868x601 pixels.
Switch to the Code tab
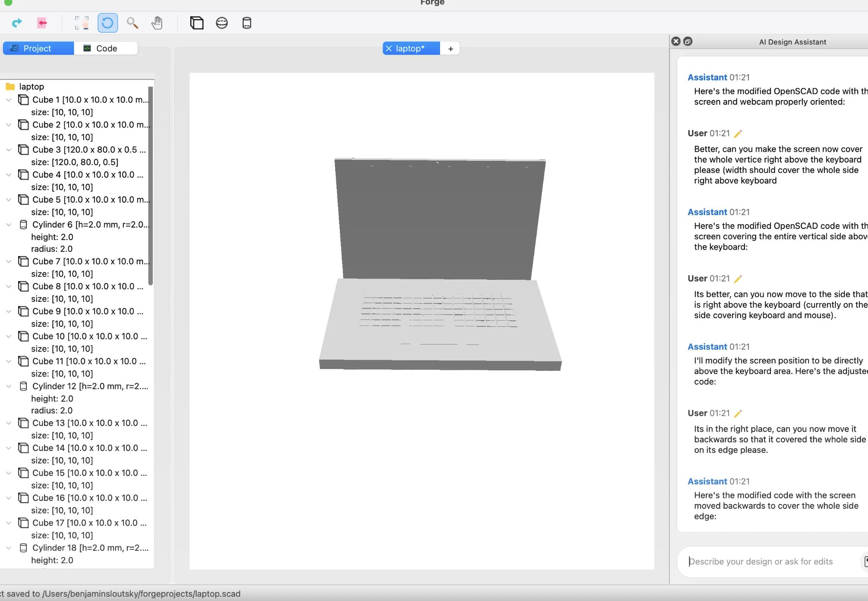pos(106,48)
